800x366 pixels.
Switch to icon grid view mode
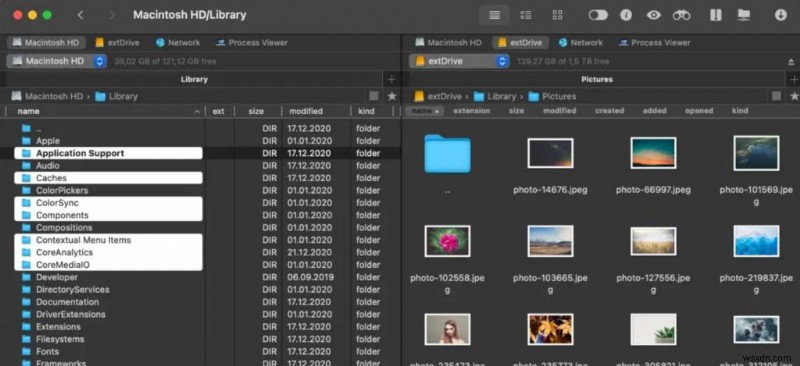(x=557, y=15)
